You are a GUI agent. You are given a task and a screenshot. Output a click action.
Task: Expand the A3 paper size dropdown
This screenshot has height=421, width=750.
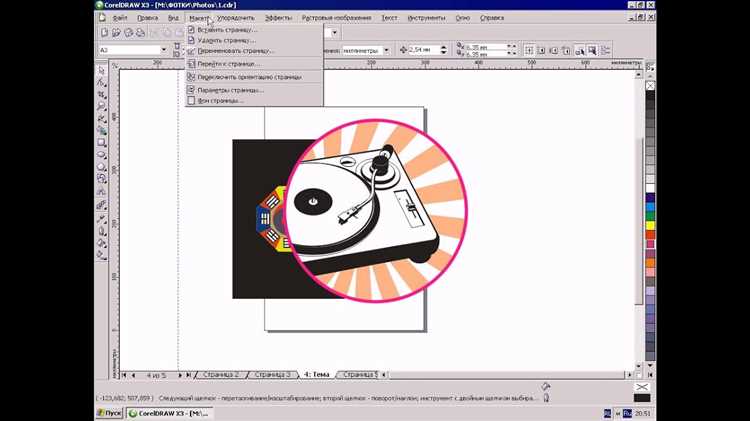pyautogui.click(x=164, y=49)
